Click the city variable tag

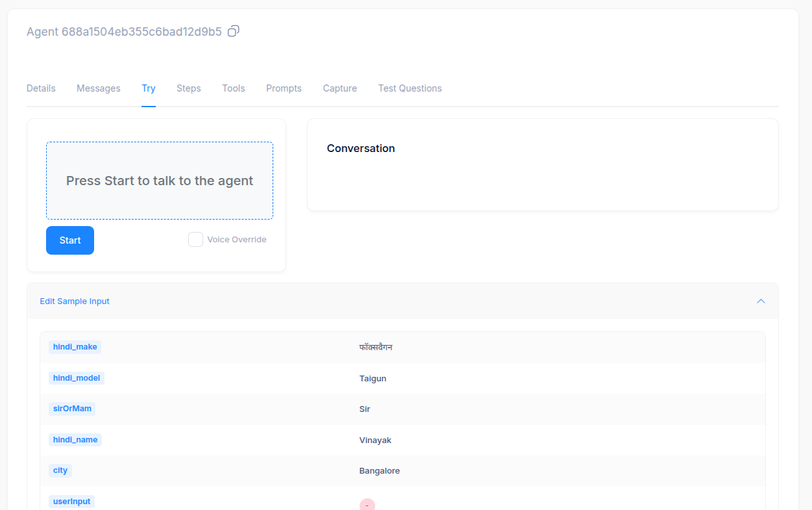point(60,470)
